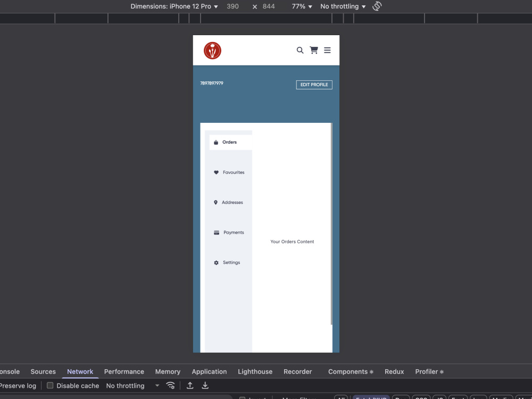Switch to the Redux tab
Viewport: 532px width, 399px height.
(394, 371)
